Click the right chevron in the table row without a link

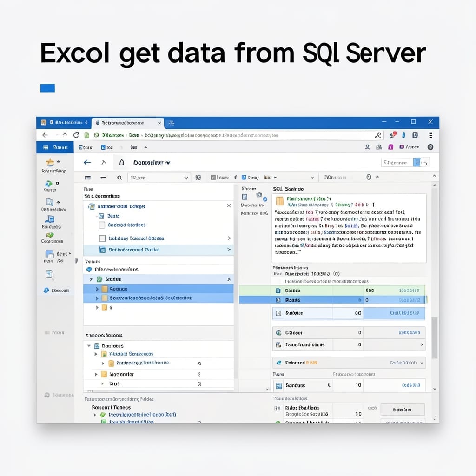coord(421,344)
